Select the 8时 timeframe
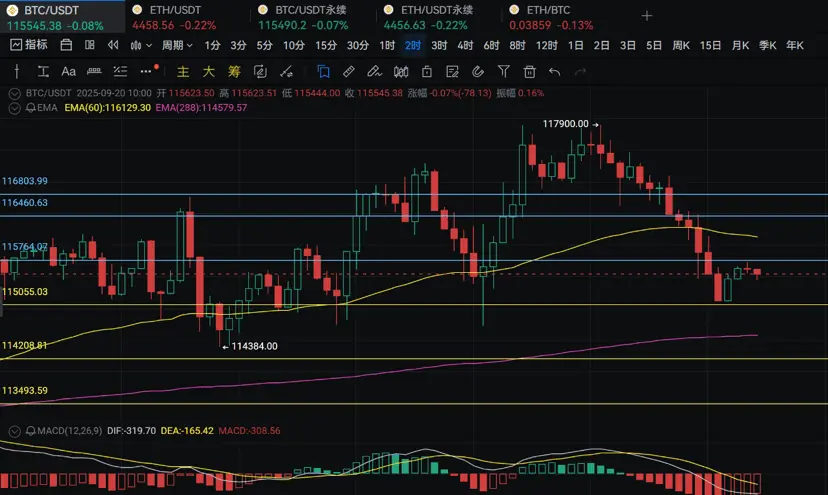This screenshot has width=828, height=495. (x=518, y=45)
